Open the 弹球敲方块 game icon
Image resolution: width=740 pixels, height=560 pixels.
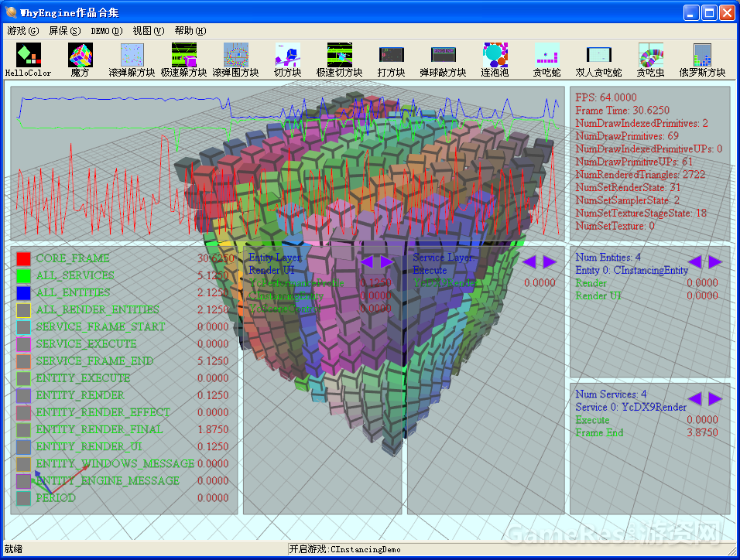coord(443,60)
